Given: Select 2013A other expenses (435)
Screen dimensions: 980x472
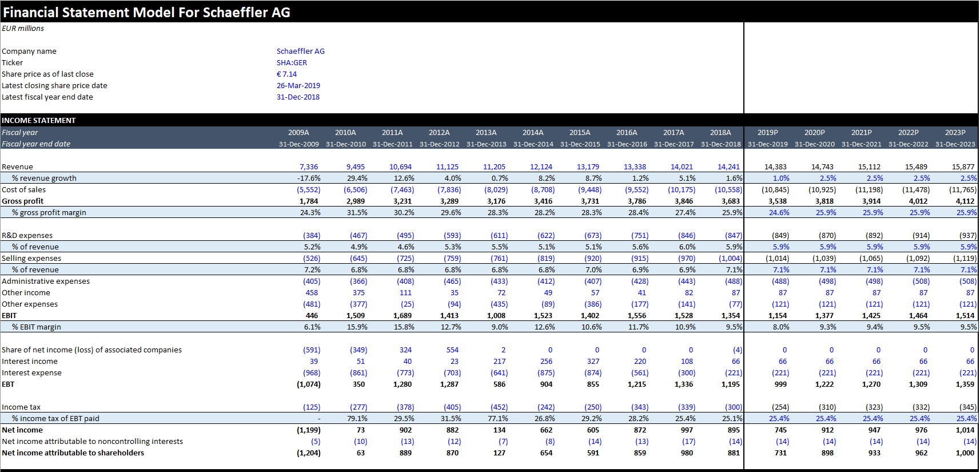Looking at the screenshot, I should (x=499, y=304).
